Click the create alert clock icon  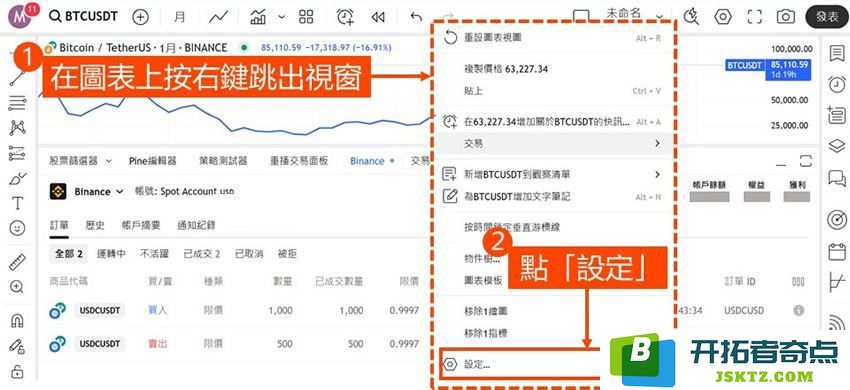tap(345, 17)
